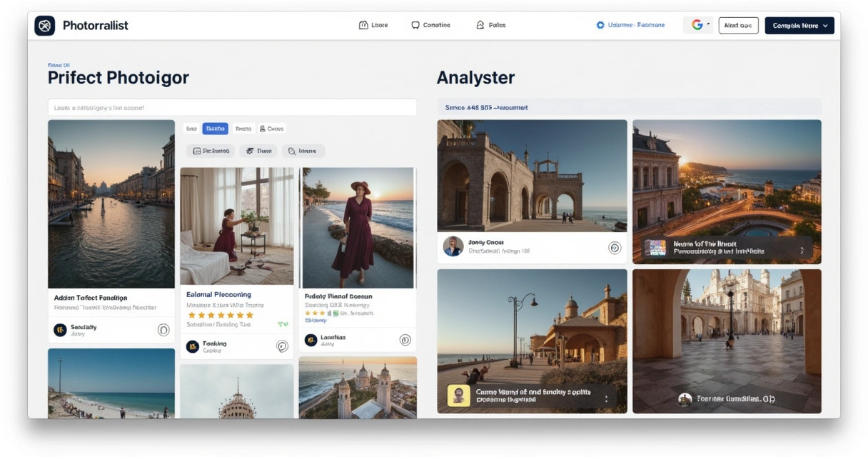
Task: Click author avatar on Ealomal card footer
Action: (192, 346)
